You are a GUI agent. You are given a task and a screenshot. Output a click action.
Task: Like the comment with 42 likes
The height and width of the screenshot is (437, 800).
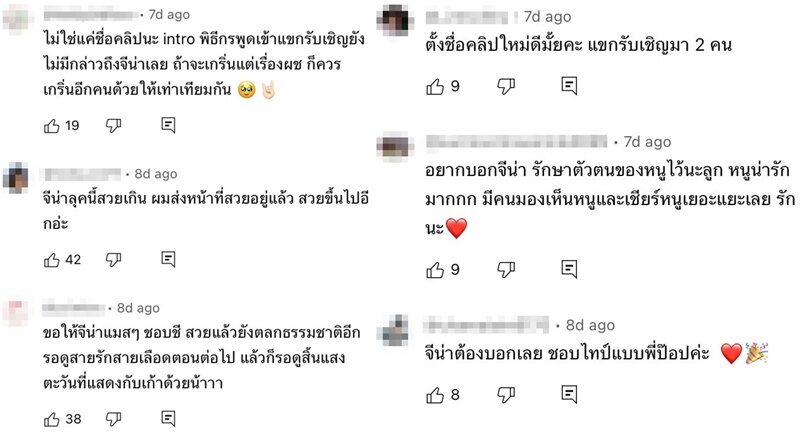(x=52, y=260)
